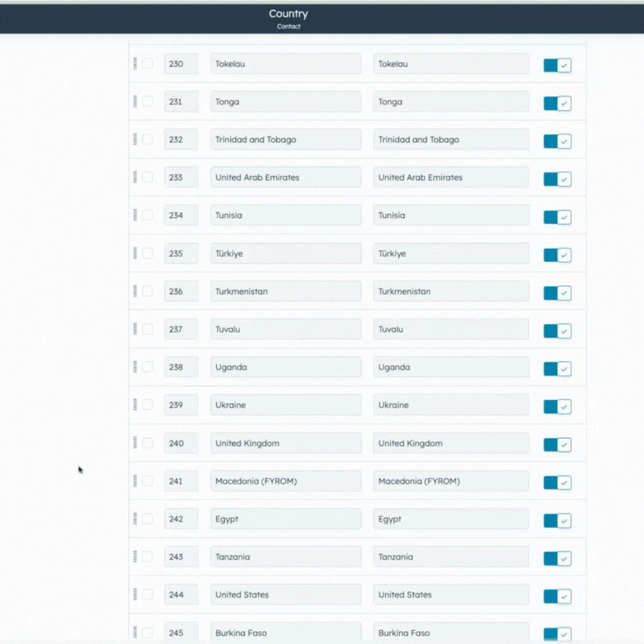Tick the United Kingdom row checkbox
Viewport: 644px width, 644px height.
tap(147, 443)
